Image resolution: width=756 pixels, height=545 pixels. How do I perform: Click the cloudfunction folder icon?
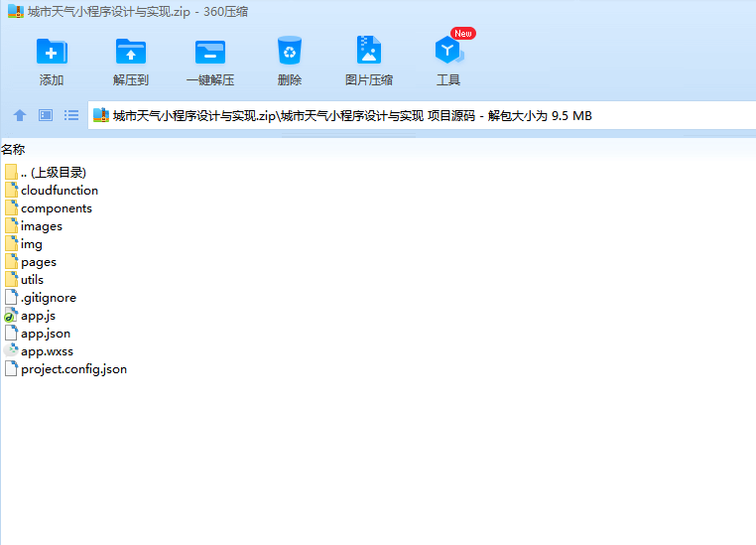[x=12, y=190]
